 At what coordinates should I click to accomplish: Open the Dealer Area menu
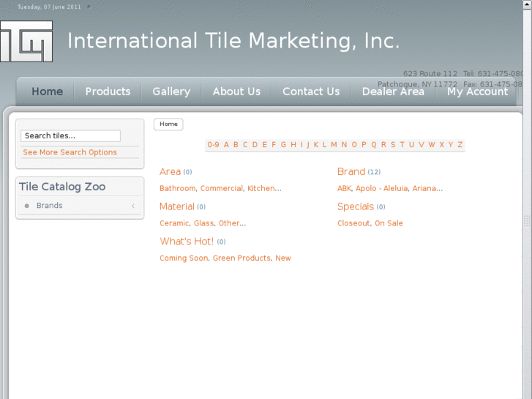393,92
